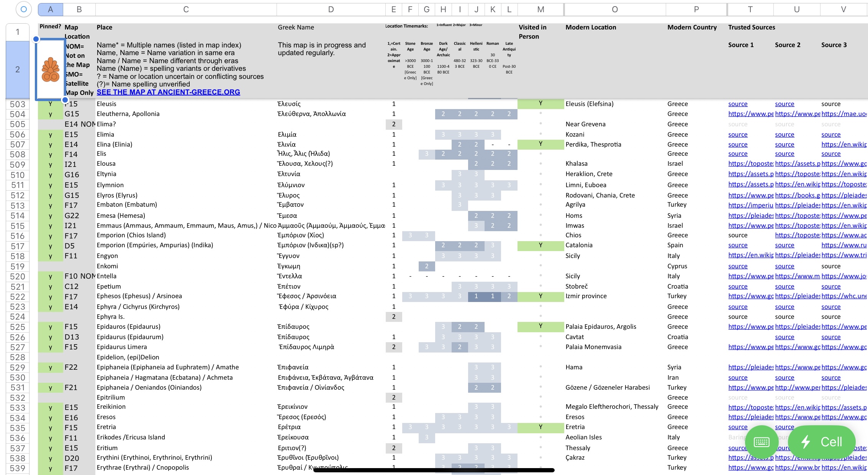This screenshot has width=868, height=475.
Task: Select the column C header
Action: coord(186,9)
